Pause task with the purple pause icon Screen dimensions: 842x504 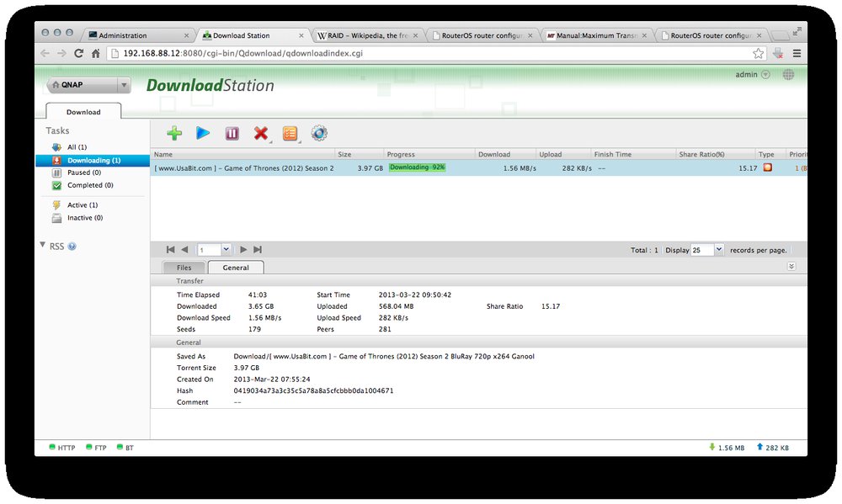click(x=232, y=133)
